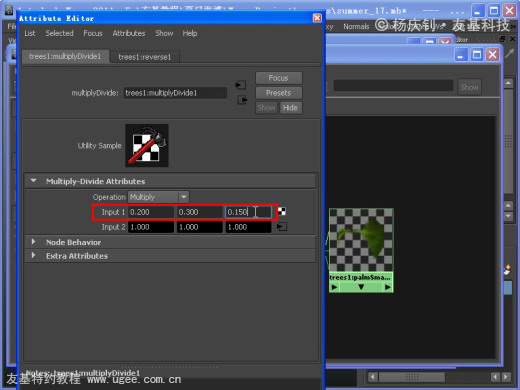Expand the Extra Attributes section

[33, 255]
